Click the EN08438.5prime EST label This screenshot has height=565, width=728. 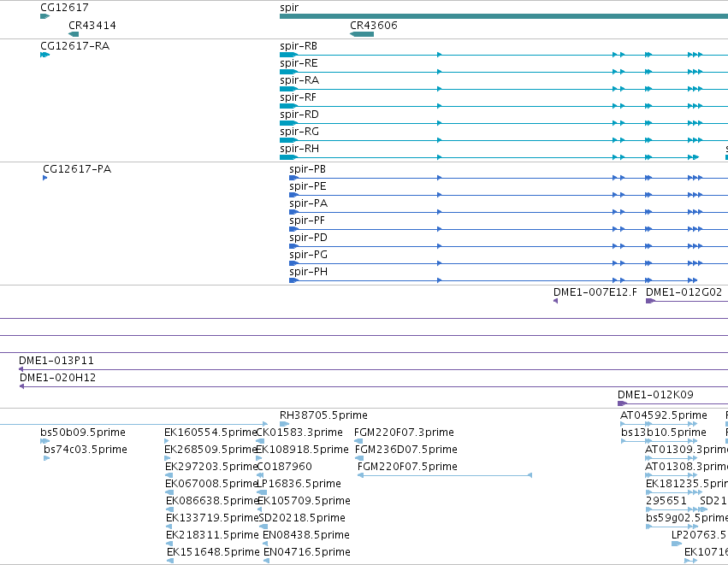(306, 535)
